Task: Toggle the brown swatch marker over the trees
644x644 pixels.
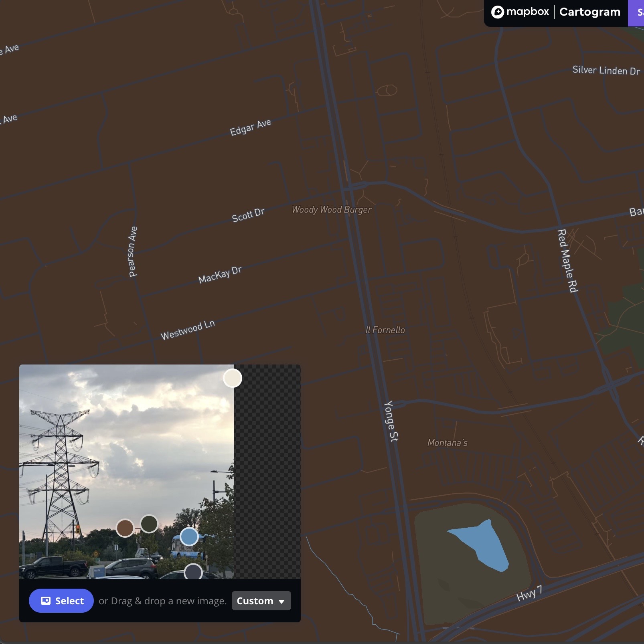Action: (x=126, y=529)
